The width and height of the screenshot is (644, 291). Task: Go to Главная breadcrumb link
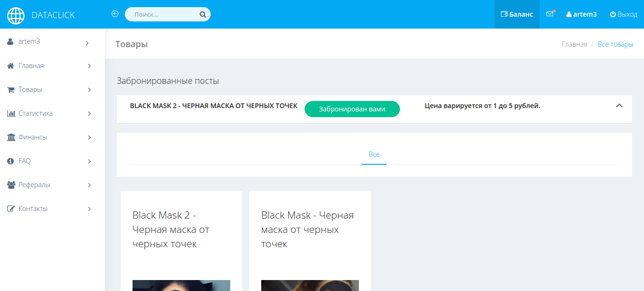[x=574, y=44]
